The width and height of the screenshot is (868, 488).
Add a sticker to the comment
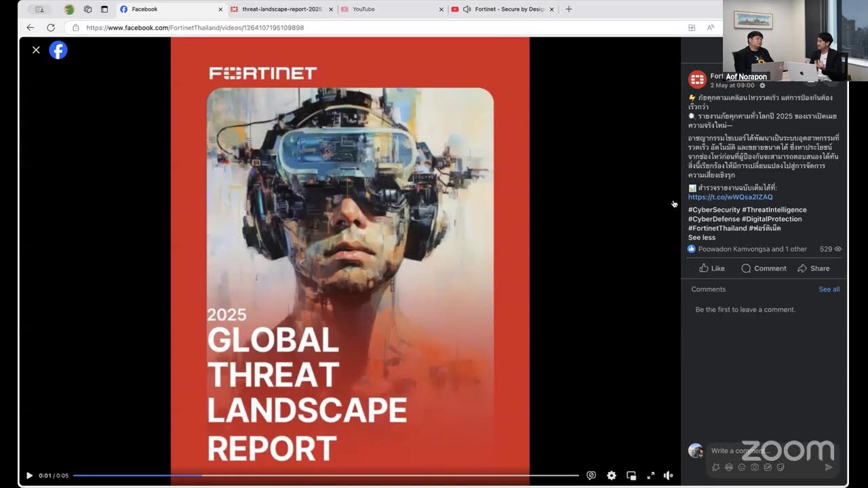click(x=781, y=467)
